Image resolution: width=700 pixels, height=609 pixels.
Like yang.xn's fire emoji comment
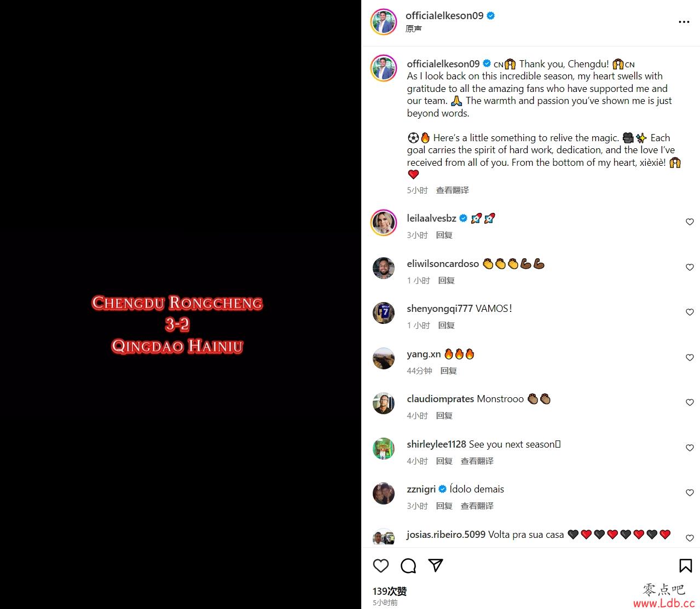click(x=690, y=357)
